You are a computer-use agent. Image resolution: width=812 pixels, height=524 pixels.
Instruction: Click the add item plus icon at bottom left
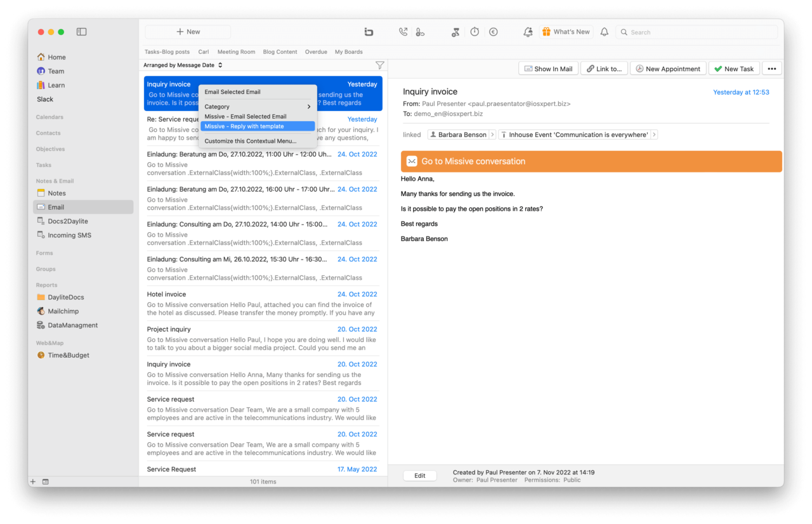pyautogui.click(x=32, y=481)
